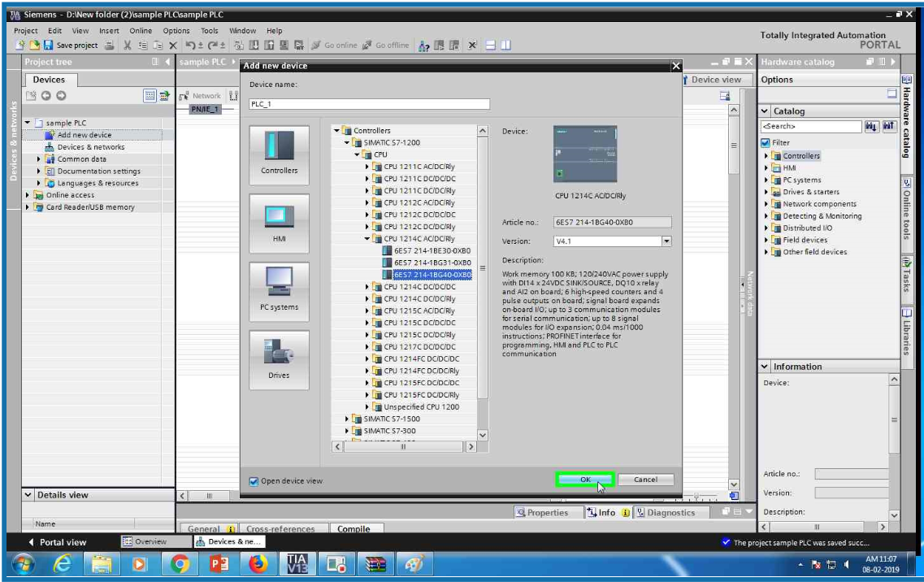Click the Print icon in the toolbar
The width and height of the screenshot is (924, 582).
coord(109,45)
